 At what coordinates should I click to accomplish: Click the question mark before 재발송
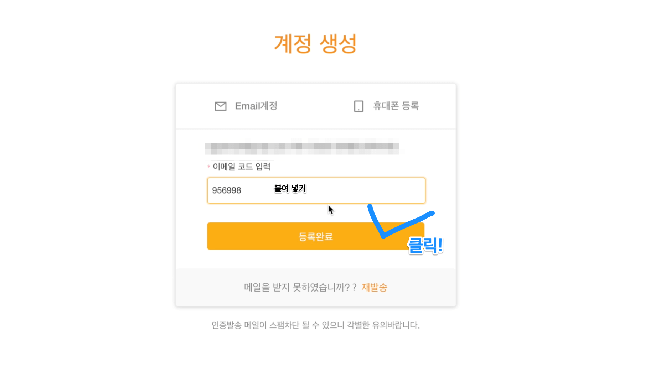pyautogui.click(x=355, y=288)
